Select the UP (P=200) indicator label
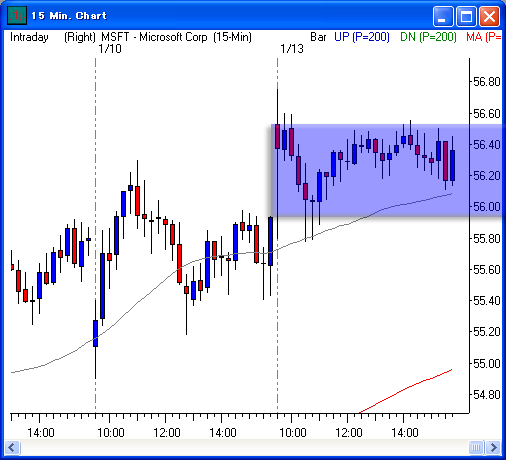 click(362, 37)
